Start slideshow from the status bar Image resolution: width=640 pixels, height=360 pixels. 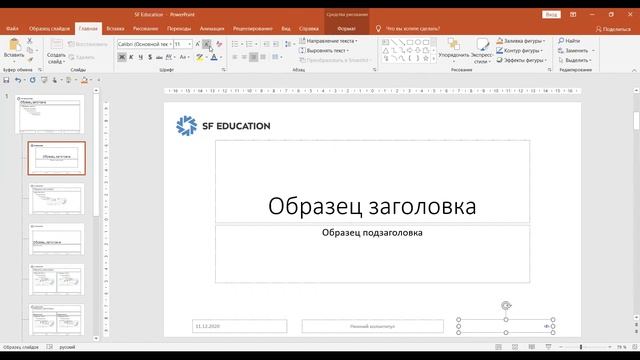pyautogui.click(x=548, y=347)
